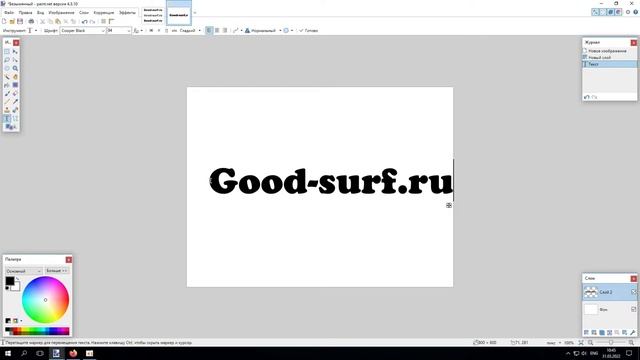Click the Delete Layer icon
This screenshot has height=360, width=640.
[x=594, y=333]
